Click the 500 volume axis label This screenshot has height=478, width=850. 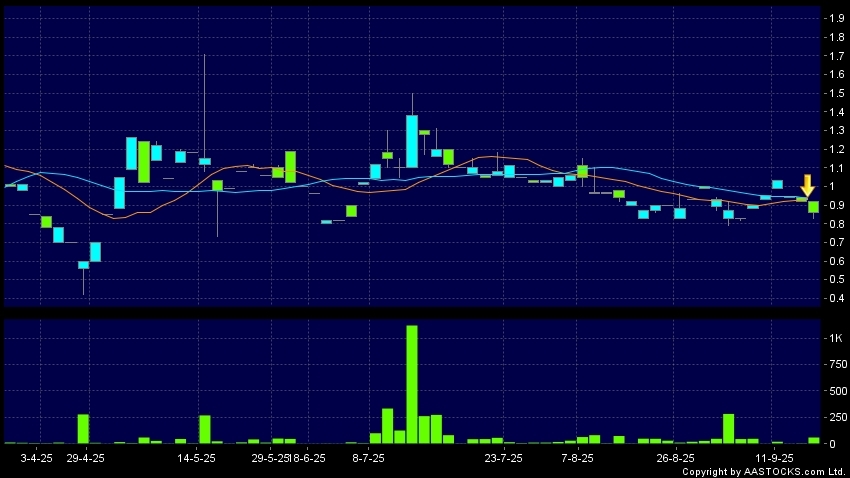coord(838,391)
